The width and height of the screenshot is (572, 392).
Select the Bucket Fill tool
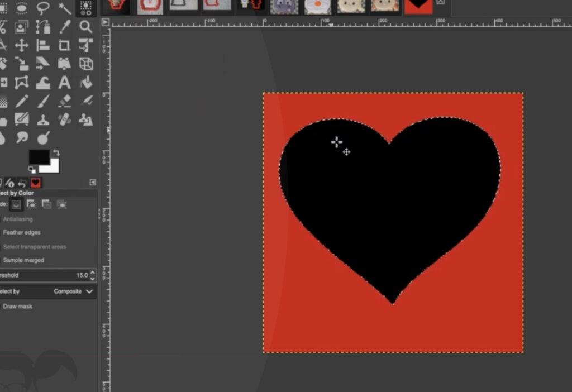[x=85, y=83]
